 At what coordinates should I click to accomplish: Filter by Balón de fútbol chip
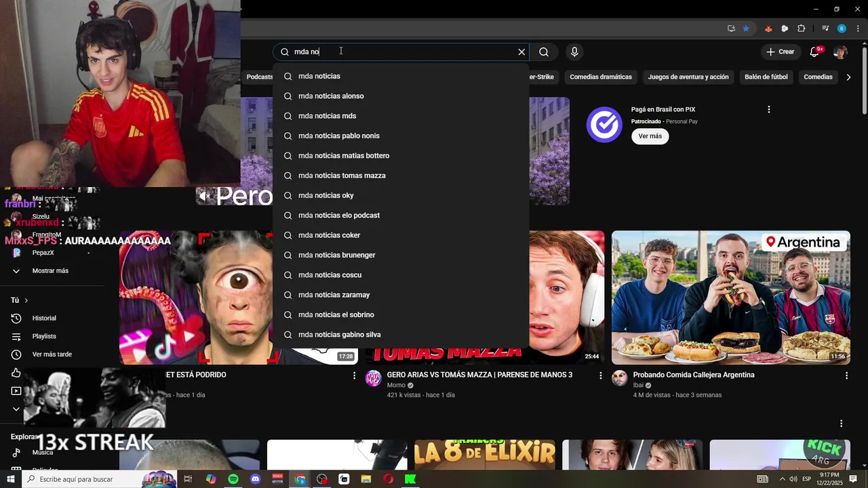coord(766,77)
